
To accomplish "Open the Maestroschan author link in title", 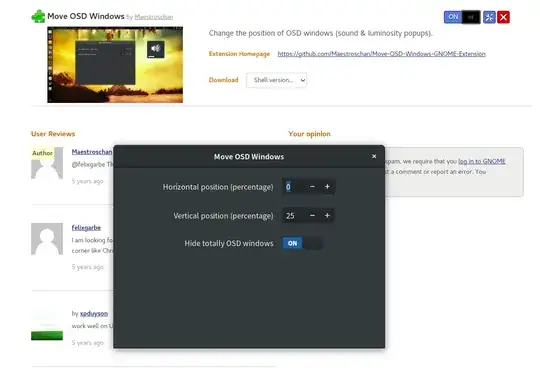I will click(x=154, y=17).
